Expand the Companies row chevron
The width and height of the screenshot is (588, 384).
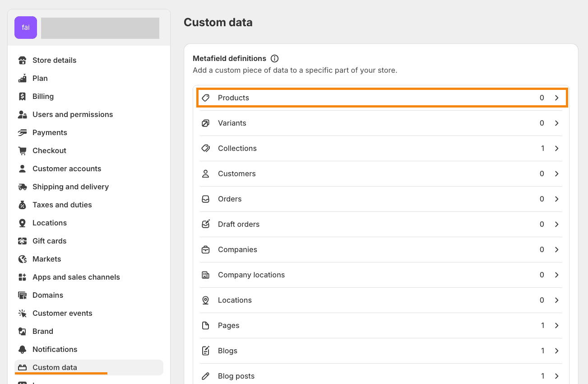pos(557,249)
